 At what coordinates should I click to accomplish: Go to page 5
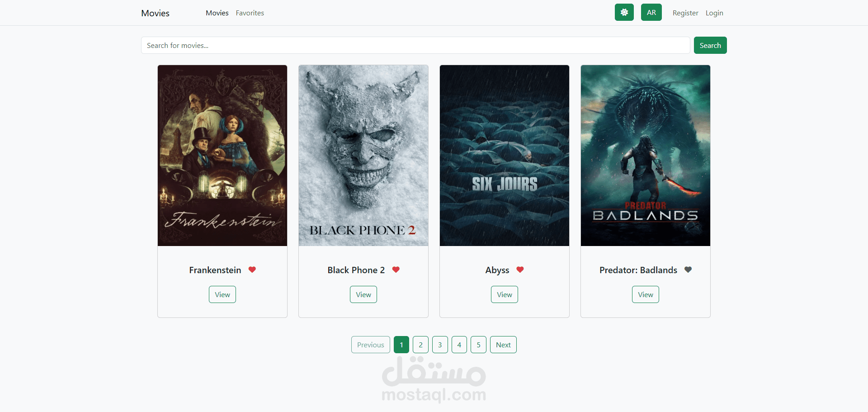pos(478,345)
